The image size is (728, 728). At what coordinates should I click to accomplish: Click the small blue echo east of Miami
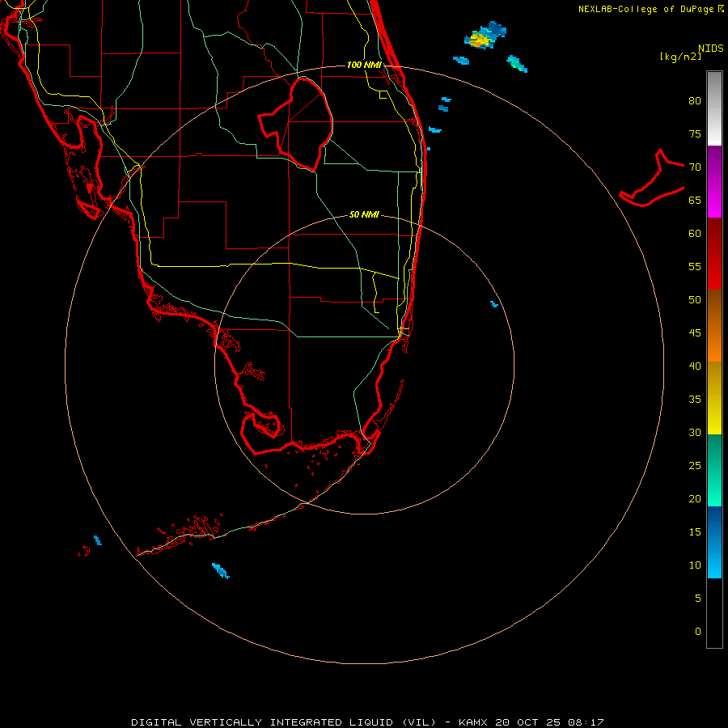494,304
